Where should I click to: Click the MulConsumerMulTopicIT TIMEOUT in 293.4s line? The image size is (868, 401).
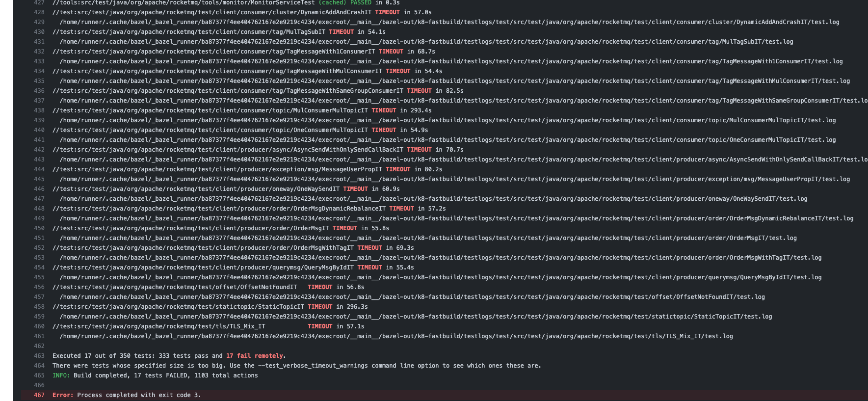242,110
